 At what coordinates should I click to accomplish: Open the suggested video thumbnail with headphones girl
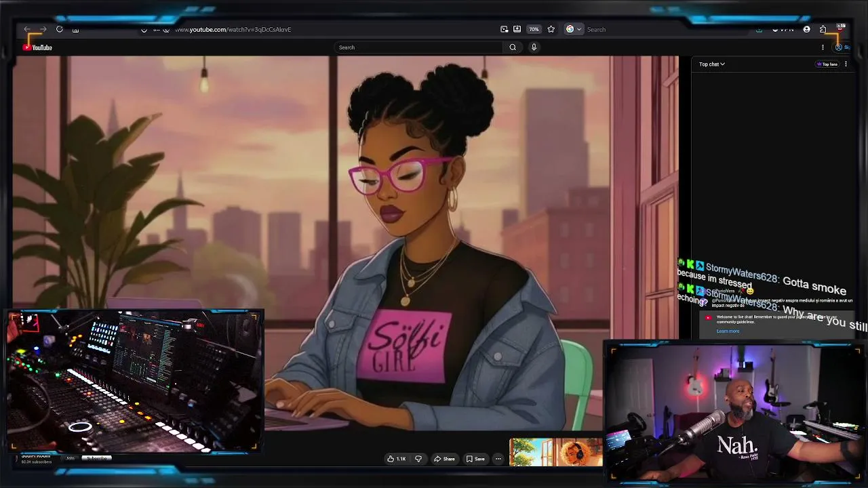click(556, 452)
